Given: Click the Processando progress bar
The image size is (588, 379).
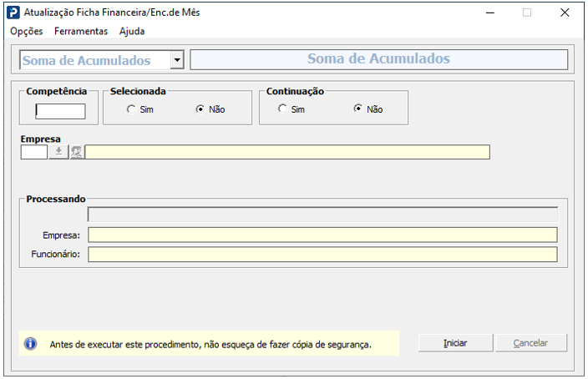Looking at the screenshot, I should pyautogui.click(x=323, y=215).
